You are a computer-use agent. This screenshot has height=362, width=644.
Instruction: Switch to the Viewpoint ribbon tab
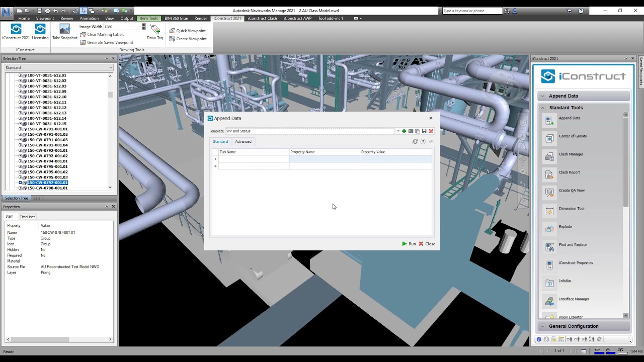(45, 19)
